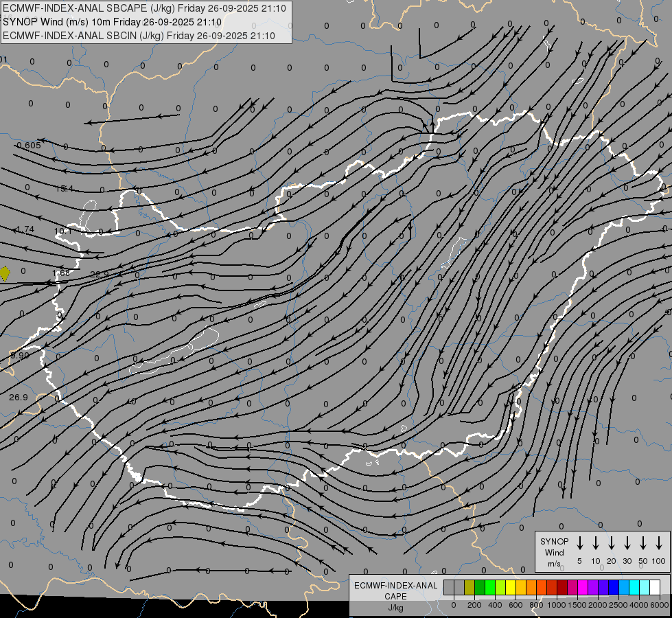Select the olive swatch in the CAPE colorbar
Image resolution: width=672 pixels, height=618 pixels.
point(470,588)
